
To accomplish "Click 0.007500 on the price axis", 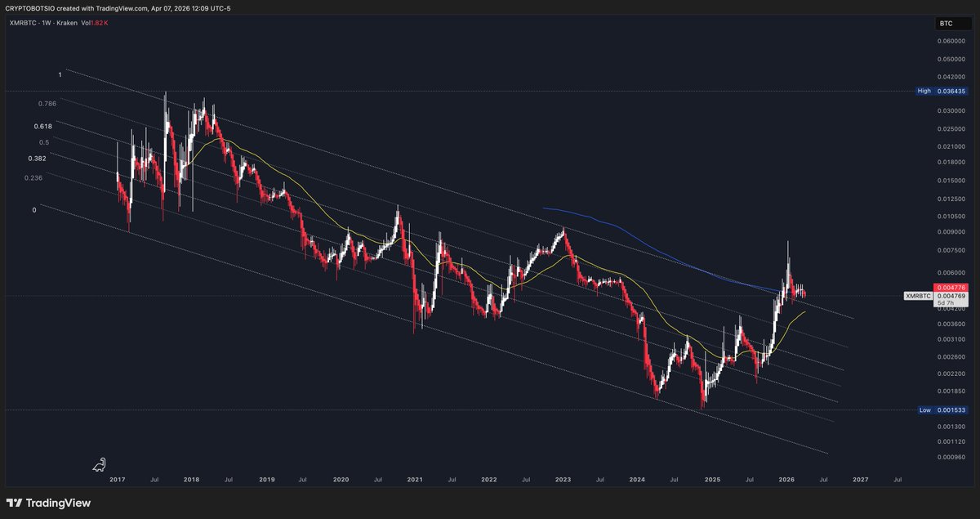I will click(x=950, y=250).
